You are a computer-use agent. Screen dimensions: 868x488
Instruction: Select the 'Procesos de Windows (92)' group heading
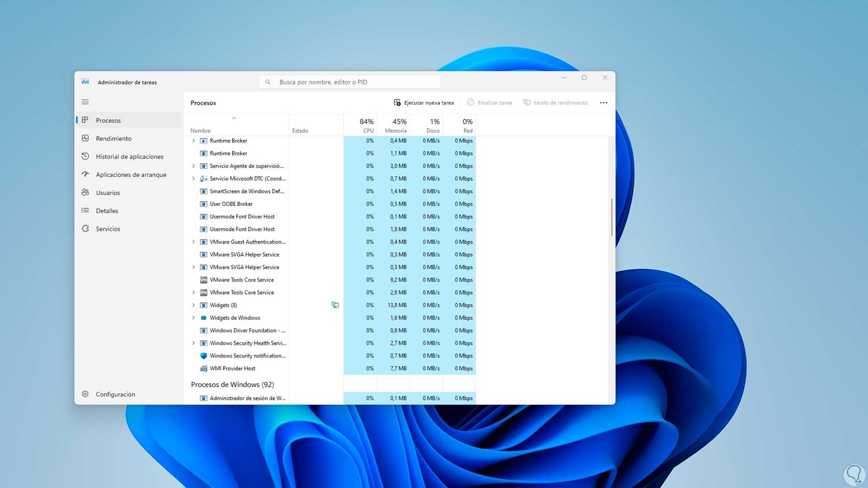click(x=233, y=385)
